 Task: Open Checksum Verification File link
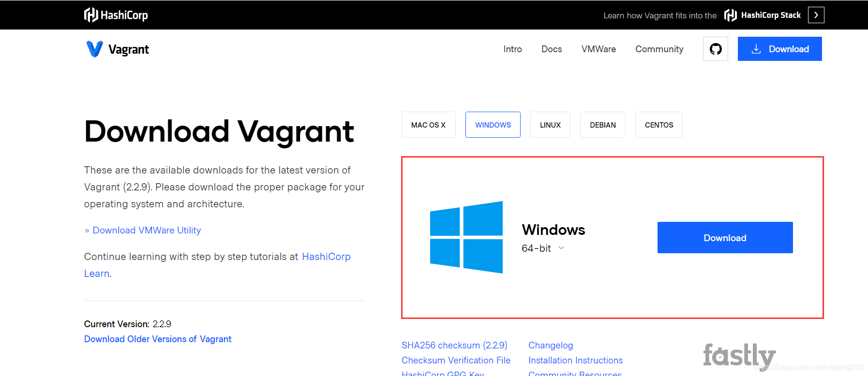tap(456, 361)
